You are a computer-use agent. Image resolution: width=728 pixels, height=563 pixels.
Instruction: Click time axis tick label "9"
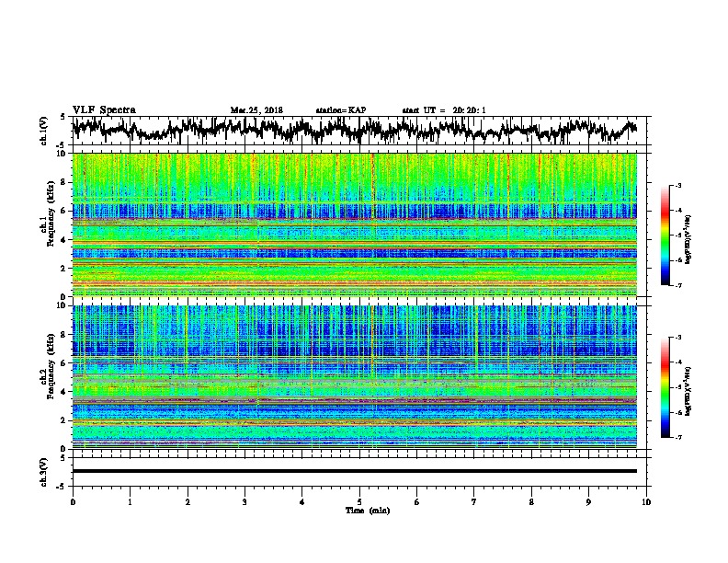coord(588,502)
